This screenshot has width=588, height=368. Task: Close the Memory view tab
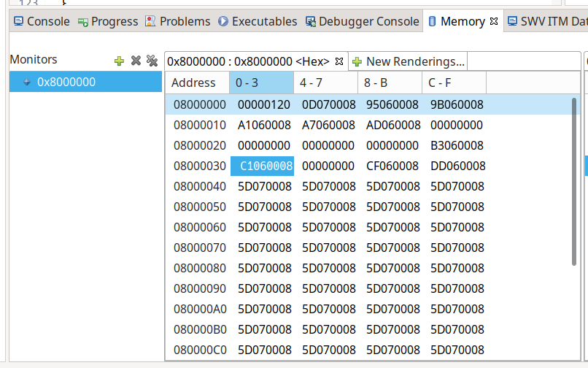point(494,21)
